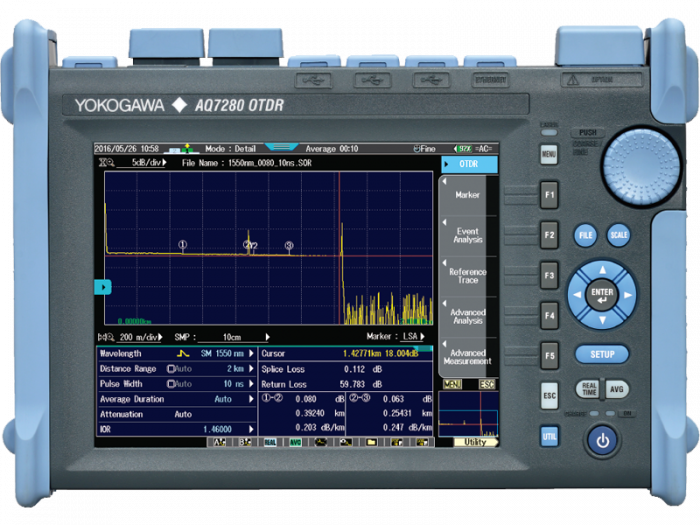Push the hardware MENU key
This screenshot has width=700, height=525.
click(549, 154)
